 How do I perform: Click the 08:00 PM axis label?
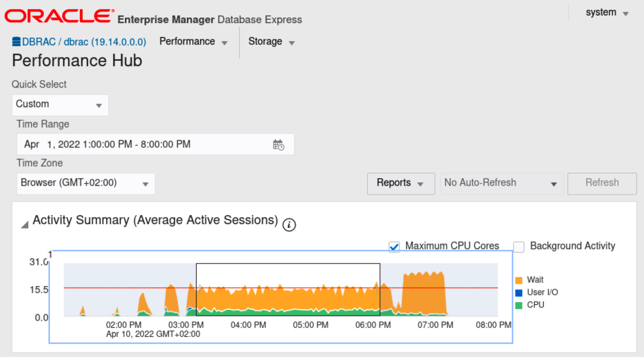(493, 325)
